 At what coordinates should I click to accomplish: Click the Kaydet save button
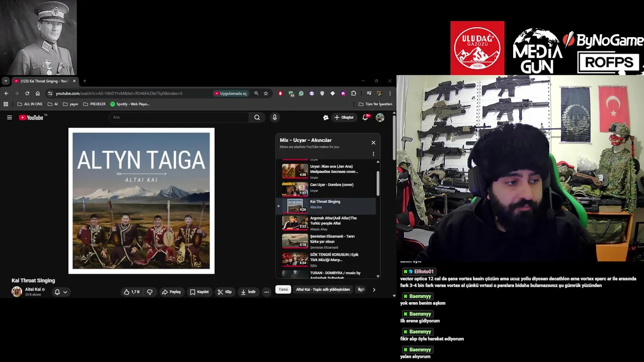point(199,292)
